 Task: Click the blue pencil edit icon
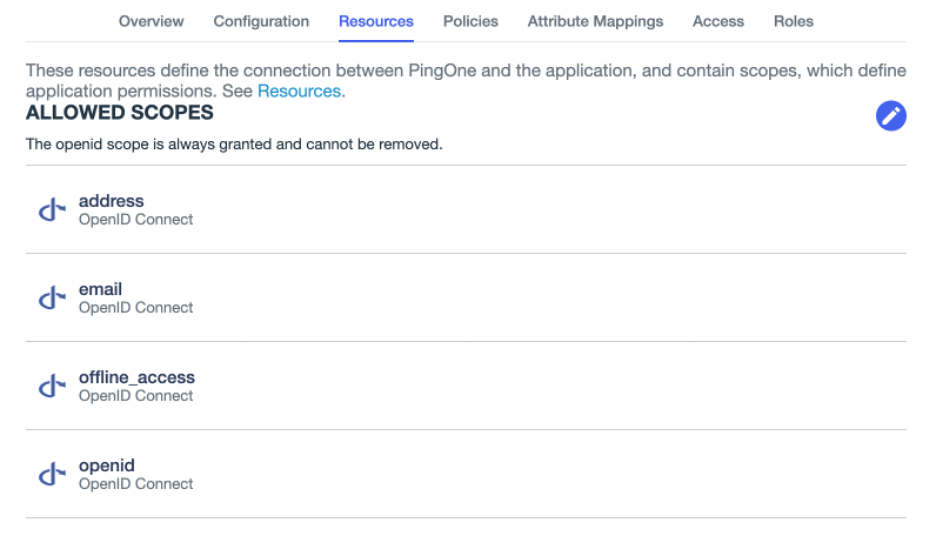[x=890, y=116]
